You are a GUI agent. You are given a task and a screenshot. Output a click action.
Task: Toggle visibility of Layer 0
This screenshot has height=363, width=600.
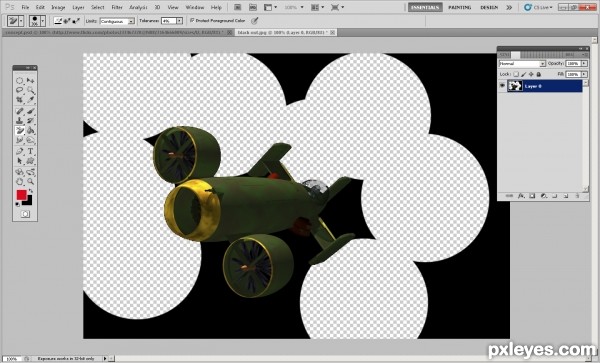tap(502, 86)
